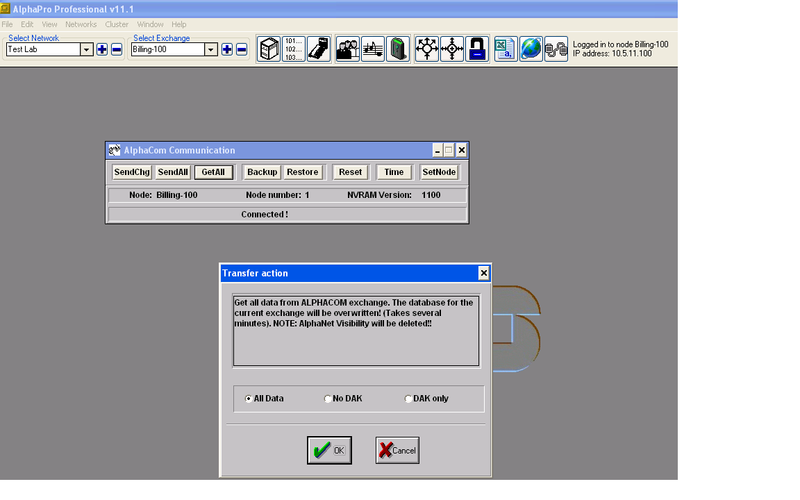Click the Excel export document icon

point(506,49)
